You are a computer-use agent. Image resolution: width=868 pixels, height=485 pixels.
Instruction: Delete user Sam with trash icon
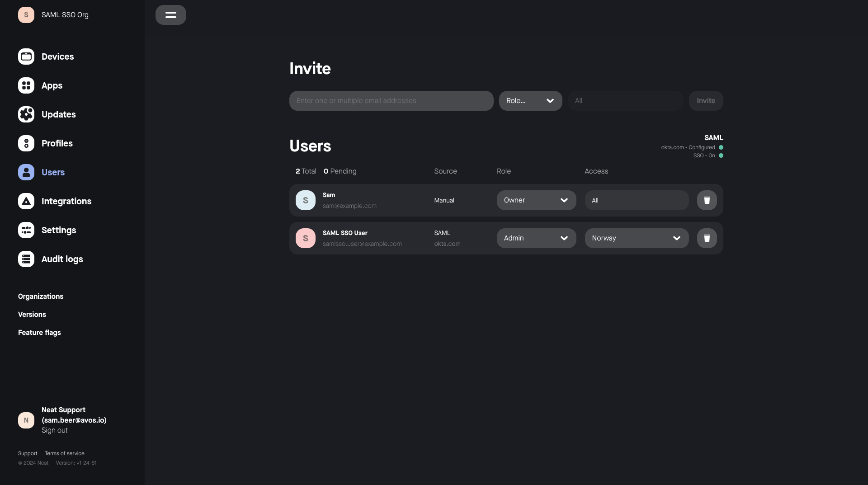(707, 200)
